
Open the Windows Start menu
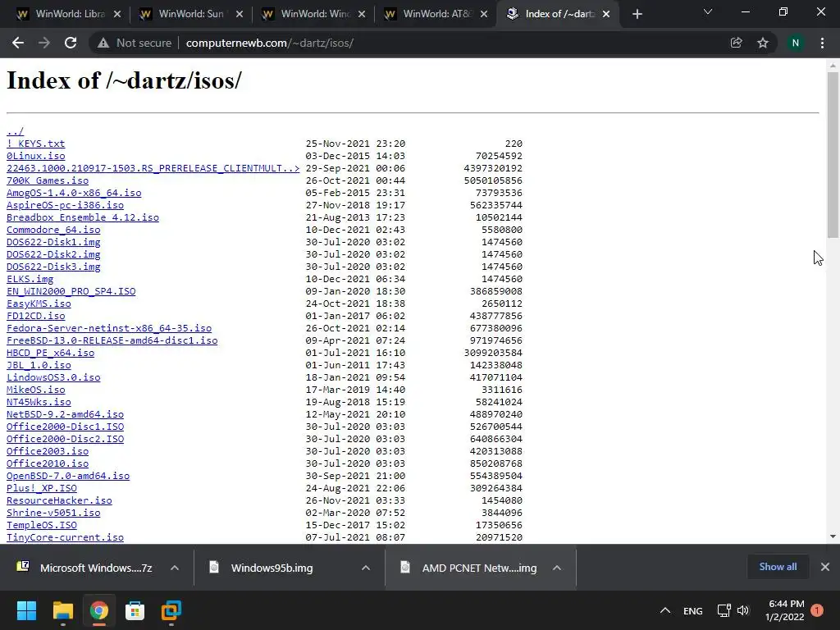(27, 610)
